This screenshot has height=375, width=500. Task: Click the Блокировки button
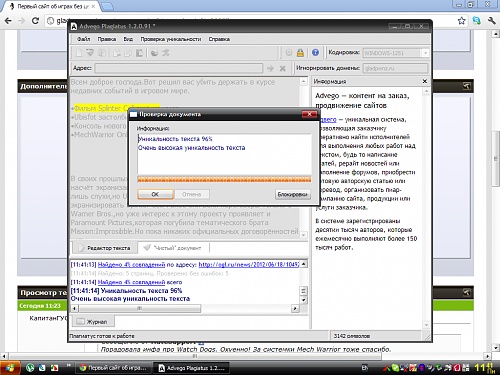[292, 194]
